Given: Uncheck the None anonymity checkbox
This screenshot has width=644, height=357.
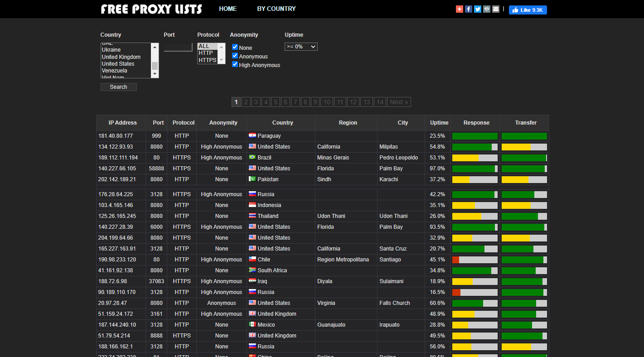Looking at the screenshot, I should pyautogui.click(x=235, y=47).
